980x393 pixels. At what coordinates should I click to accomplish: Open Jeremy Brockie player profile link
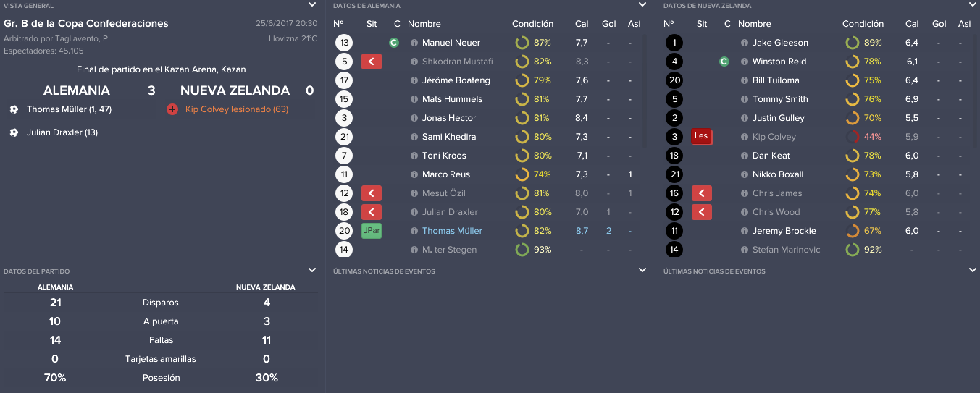pyautogui.click(x=784, y=231)
